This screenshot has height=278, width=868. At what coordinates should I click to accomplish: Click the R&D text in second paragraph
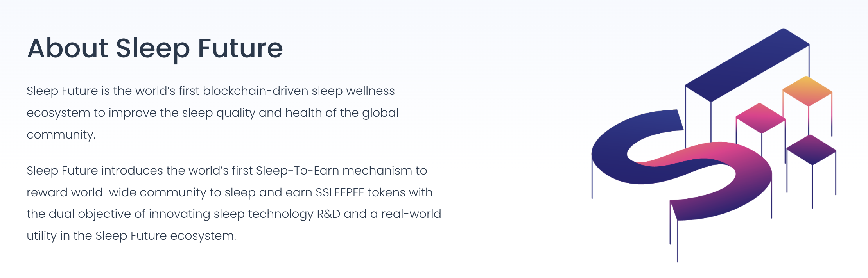point(328,214)
